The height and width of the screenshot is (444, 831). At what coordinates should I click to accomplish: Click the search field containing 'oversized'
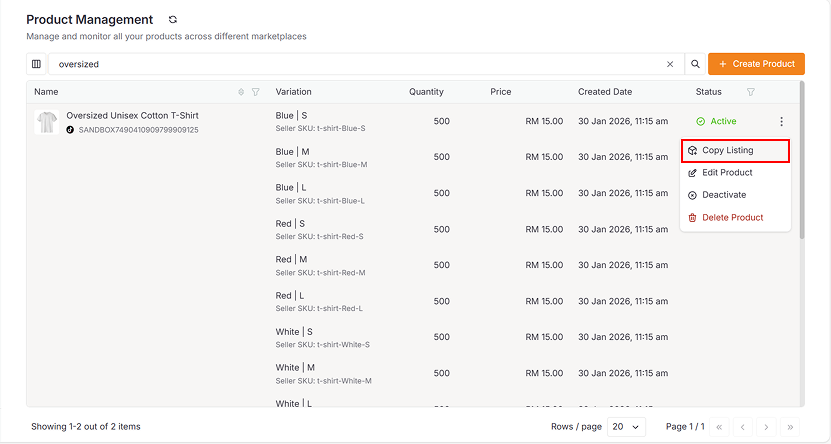coord(360,64)
